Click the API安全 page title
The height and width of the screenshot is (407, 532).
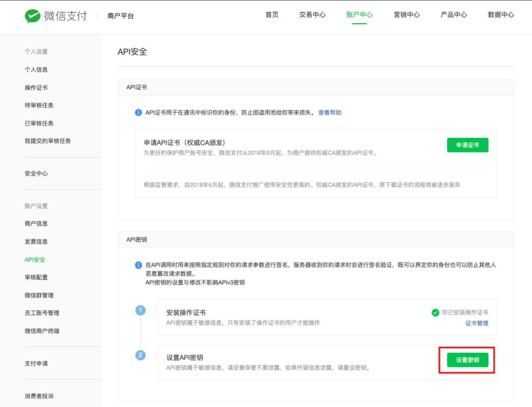(x=132, y=52)
